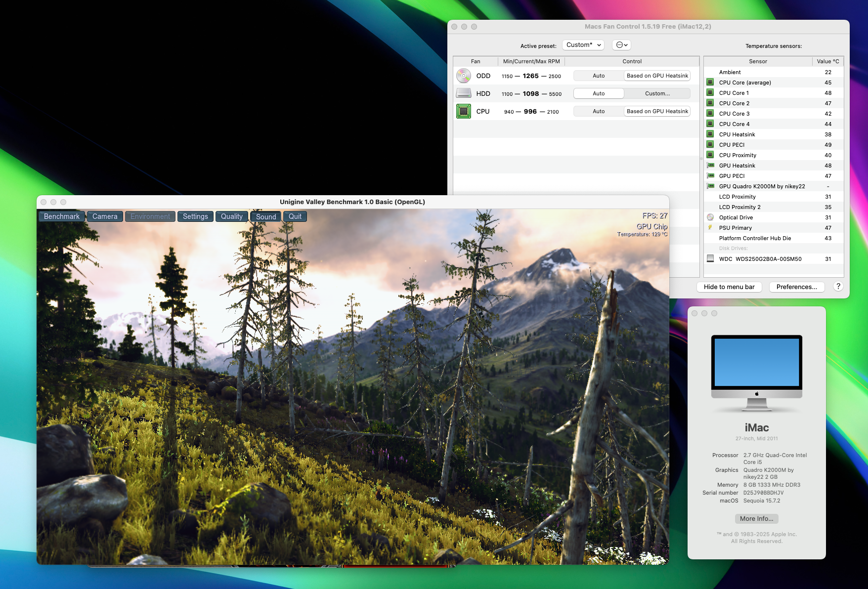Click the CPU Core 4 sensor chip icon
Viewport: 868px width, 589px height.
(x=710, y=124)
